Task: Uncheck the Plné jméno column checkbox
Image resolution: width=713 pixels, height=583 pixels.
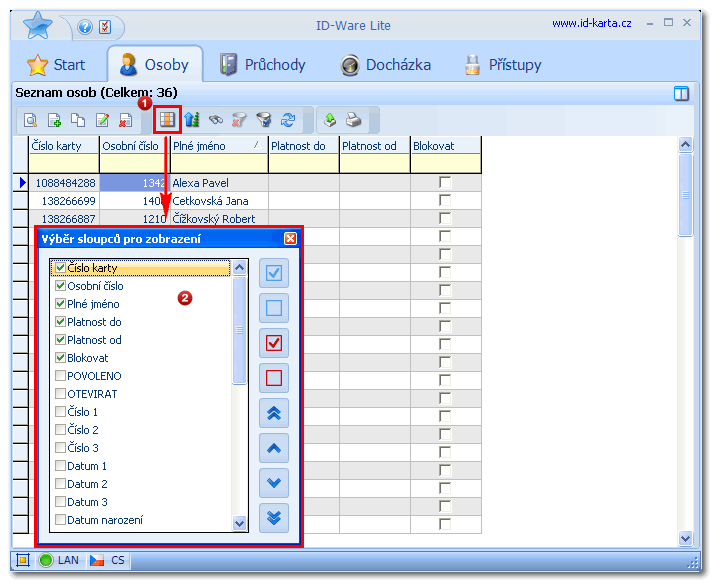Action: [60, 303]
